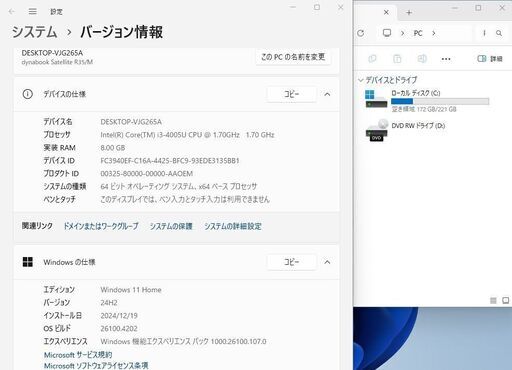Open the Settings hamburger navigation menu
The height and width of the screenshot is (370, 512).
pos(33,12)
